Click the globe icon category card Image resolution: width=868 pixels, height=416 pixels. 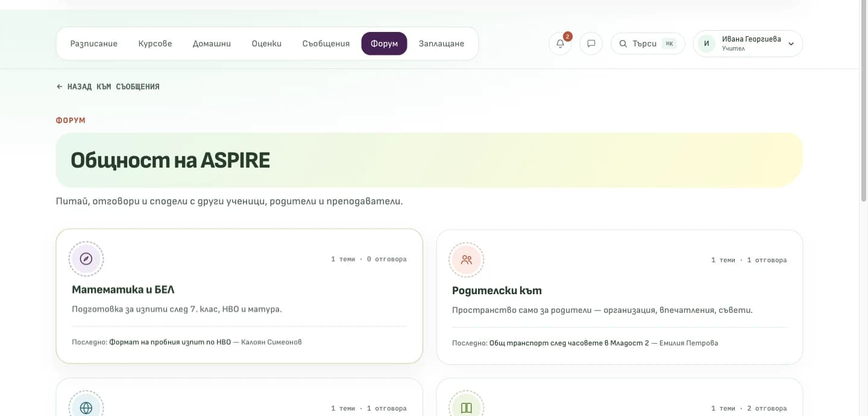[x=86, y=408]
